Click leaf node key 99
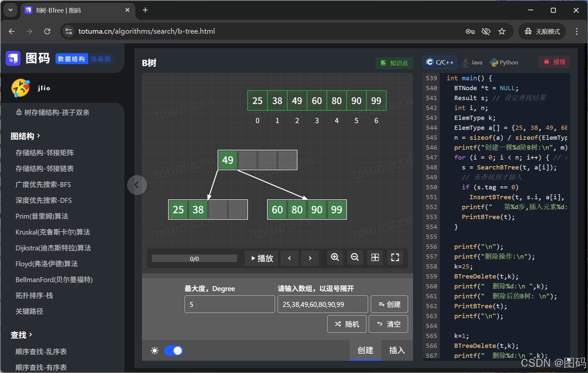Image resolution: width=588 pixels, height=373 pixels. (337, 209)
